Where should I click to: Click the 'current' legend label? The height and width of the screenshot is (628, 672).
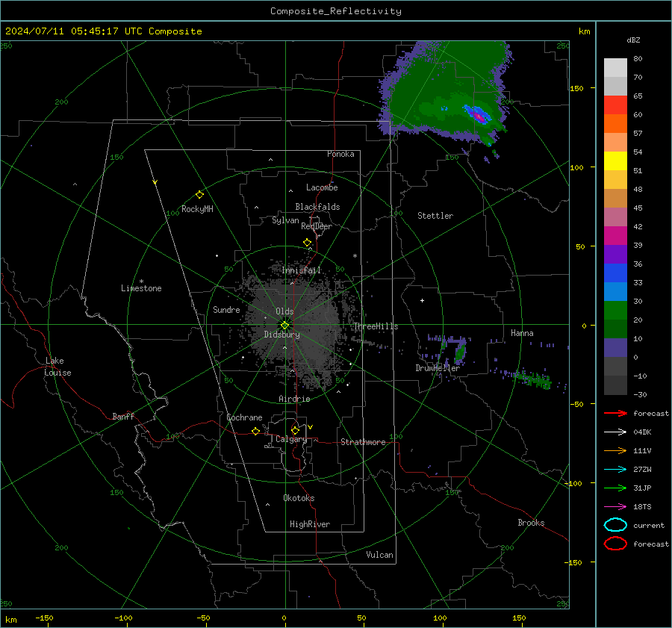649,525
